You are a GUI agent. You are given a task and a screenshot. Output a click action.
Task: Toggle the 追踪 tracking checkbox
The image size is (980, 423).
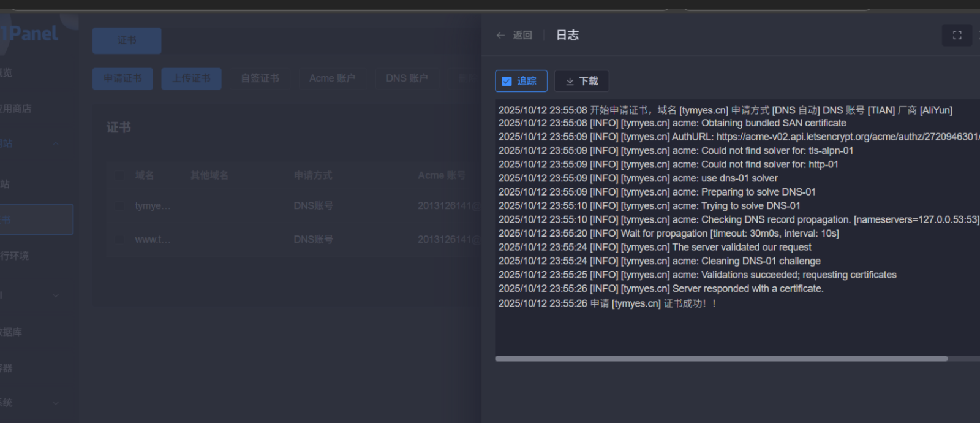click(507, 82)
